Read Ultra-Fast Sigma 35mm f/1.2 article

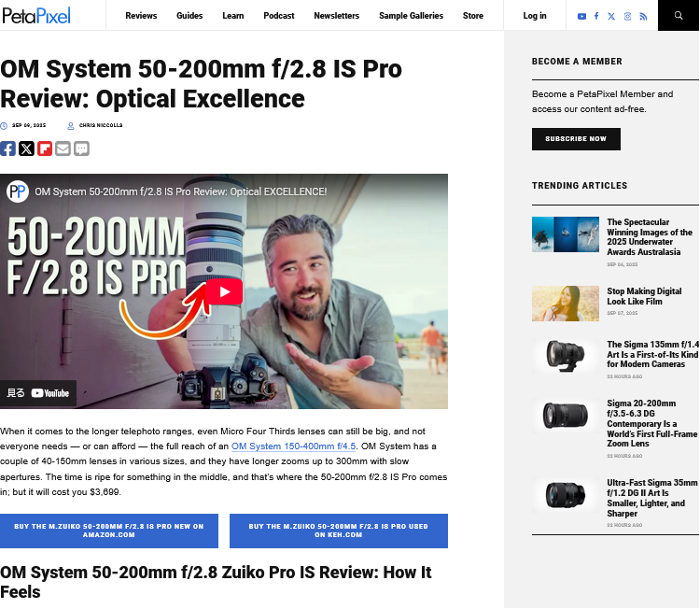click(651, 498)
